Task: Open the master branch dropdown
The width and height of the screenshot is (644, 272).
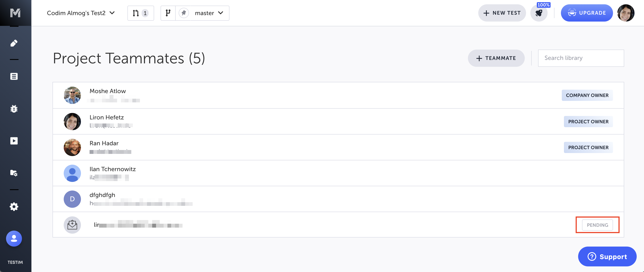Action: [209, 13]
